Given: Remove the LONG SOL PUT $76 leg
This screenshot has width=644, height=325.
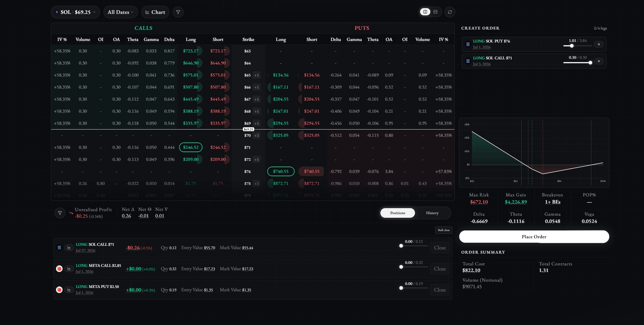Looking at the screenshot, I should pos(599,44).
